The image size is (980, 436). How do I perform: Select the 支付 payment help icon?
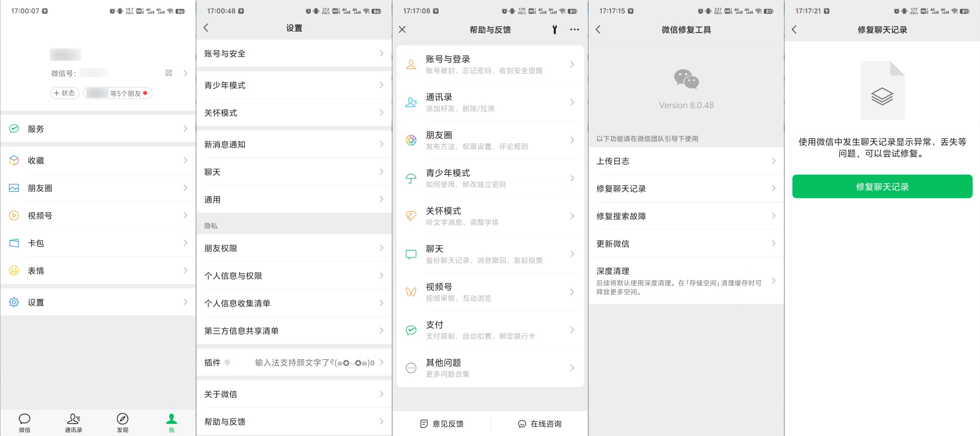point(411,330)
